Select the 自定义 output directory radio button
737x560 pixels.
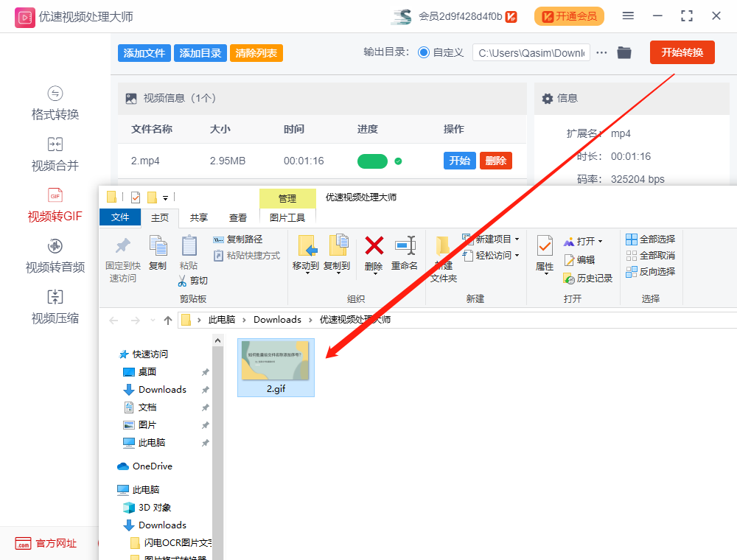click(x=424, y=52)
